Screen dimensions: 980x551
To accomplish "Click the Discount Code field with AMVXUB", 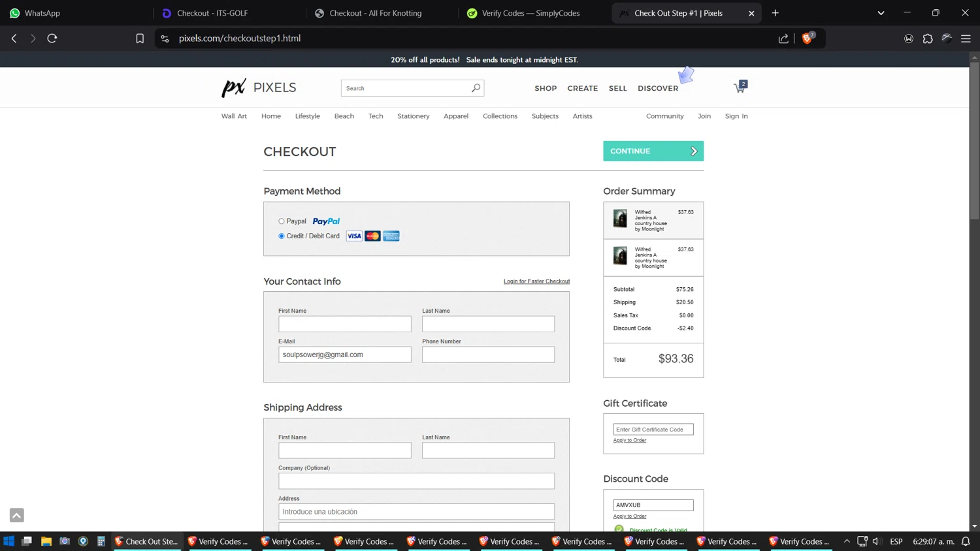I will click(653, 505).
